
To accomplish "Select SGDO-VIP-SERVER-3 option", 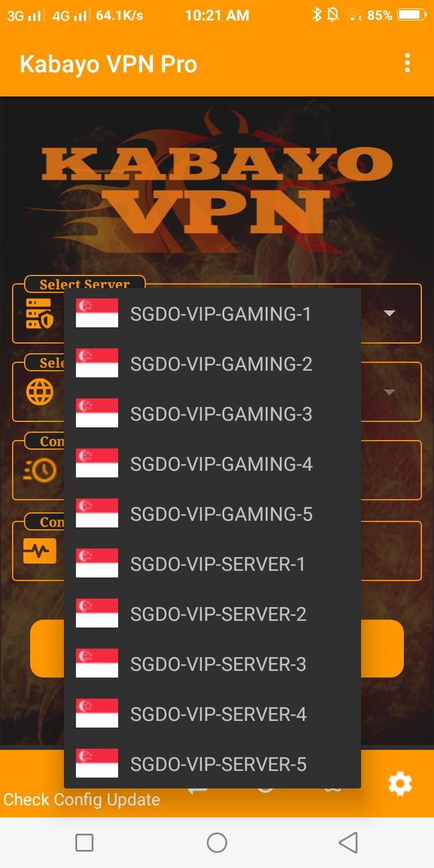I will tap(212, 664).
